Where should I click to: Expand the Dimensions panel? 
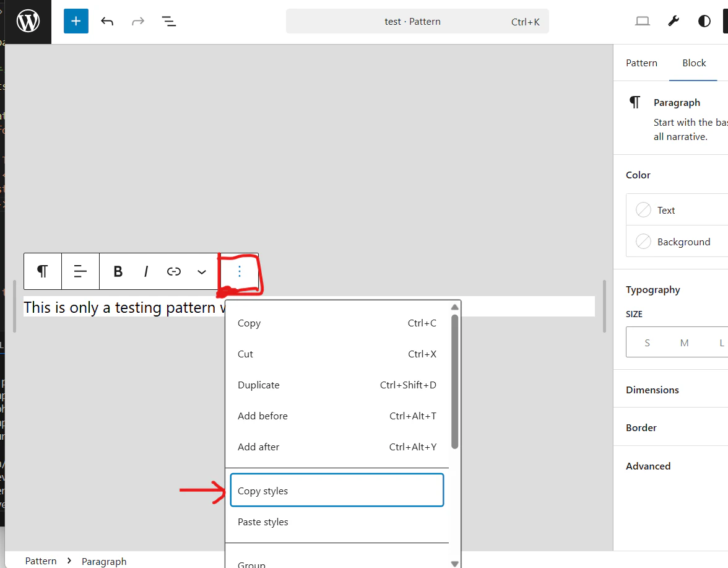tap(670, 390)
